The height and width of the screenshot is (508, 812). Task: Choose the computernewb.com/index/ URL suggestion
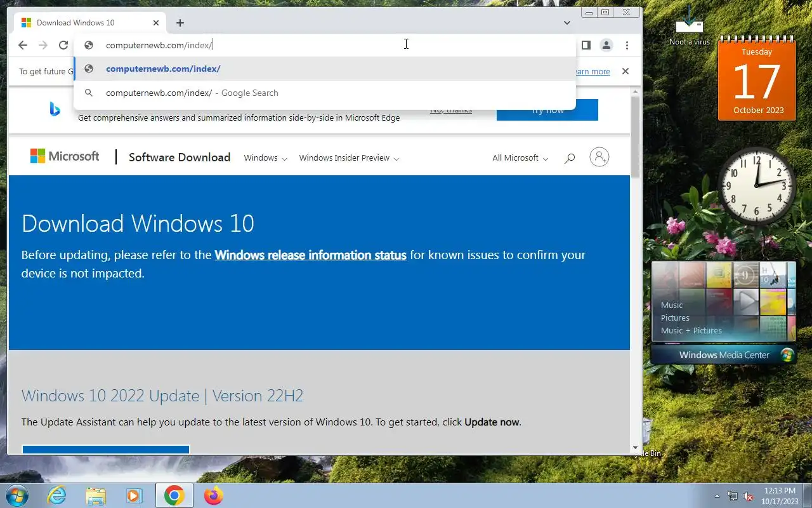[x=325, y=69]
